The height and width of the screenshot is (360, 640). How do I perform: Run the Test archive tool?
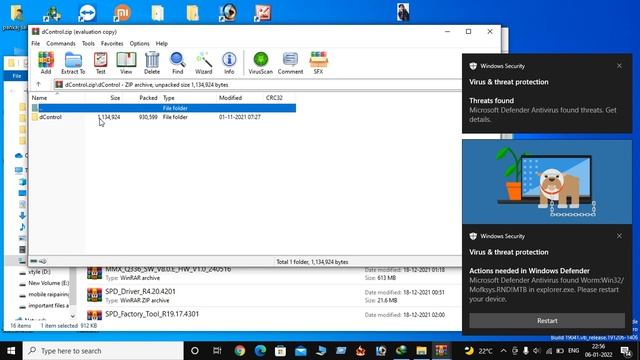(x=100, y=63)
